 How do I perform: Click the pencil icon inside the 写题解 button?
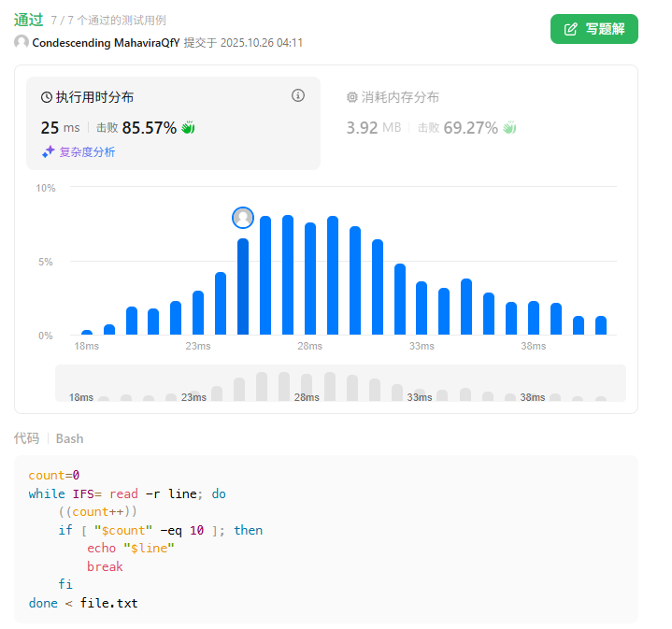[571, 29]
